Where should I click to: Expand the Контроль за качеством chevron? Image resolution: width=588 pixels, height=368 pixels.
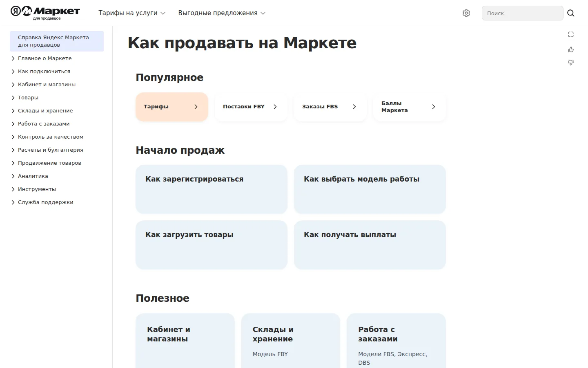[x=13, y=137]
